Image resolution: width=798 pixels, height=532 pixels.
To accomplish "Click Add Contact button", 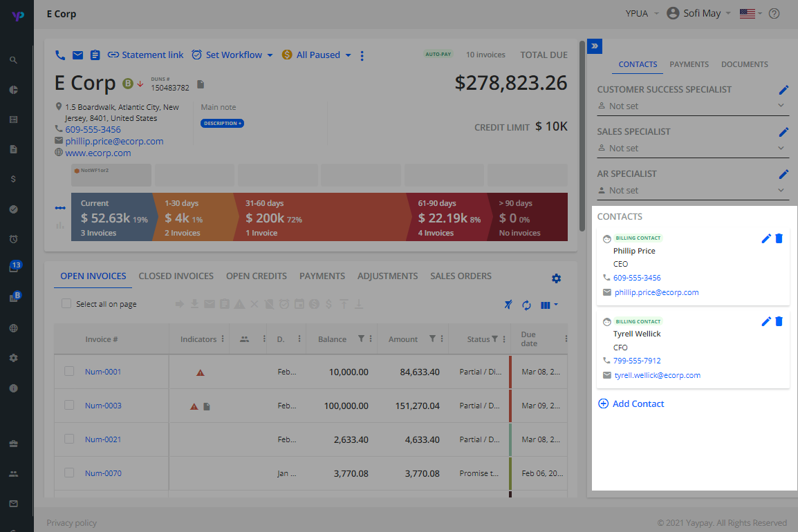I will click(x=631, y=403).
